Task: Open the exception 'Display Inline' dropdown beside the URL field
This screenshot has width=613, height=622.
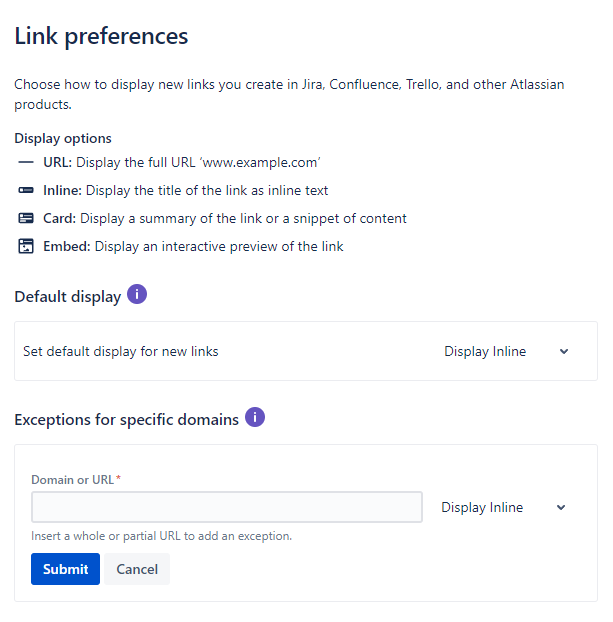Action: pos(482,507)
